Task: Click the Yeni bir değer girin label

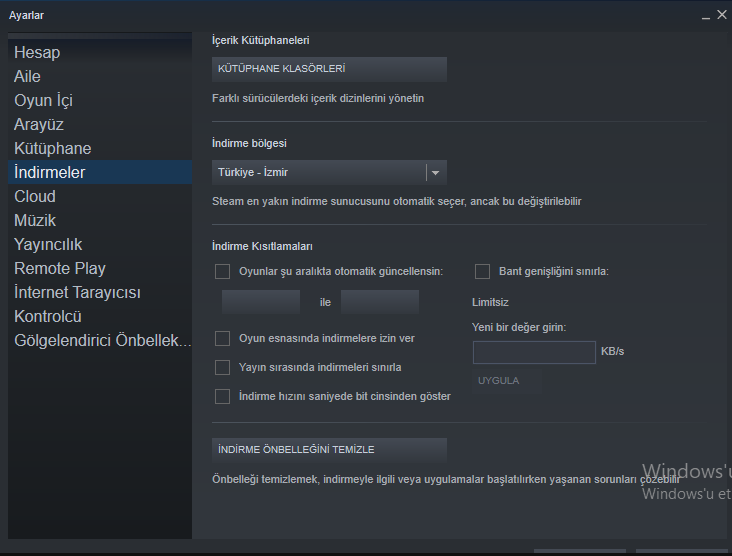Action: tap(519, 327)
